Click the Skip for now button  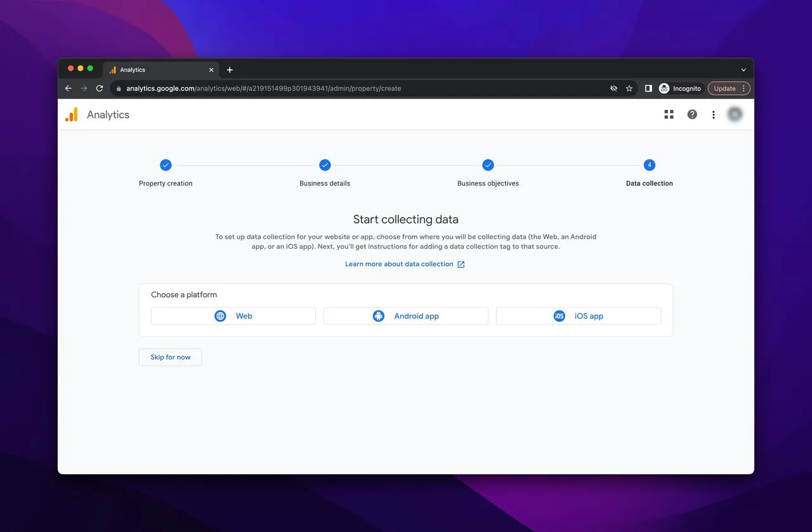[x=171, y=357]
